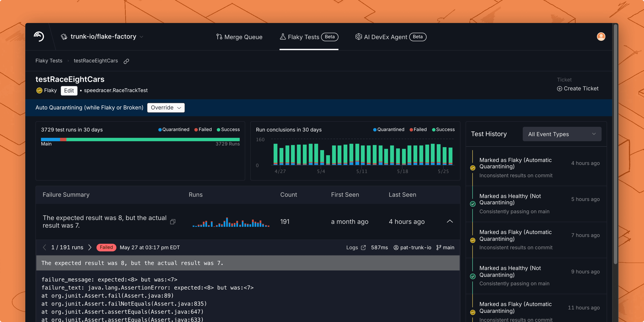Click the pat-trunk-io author name
Screen dimensions: 644x322
coord(416,247)
